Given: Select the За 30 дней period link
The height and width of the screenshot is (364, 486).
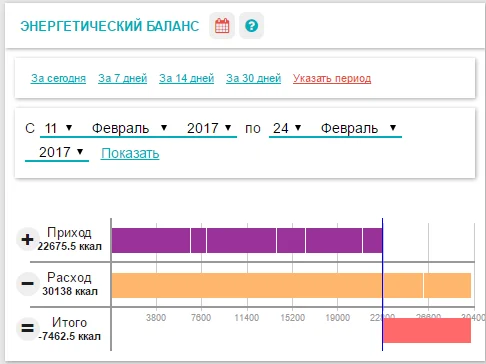Looking at the screenshot, I should 253,78.
